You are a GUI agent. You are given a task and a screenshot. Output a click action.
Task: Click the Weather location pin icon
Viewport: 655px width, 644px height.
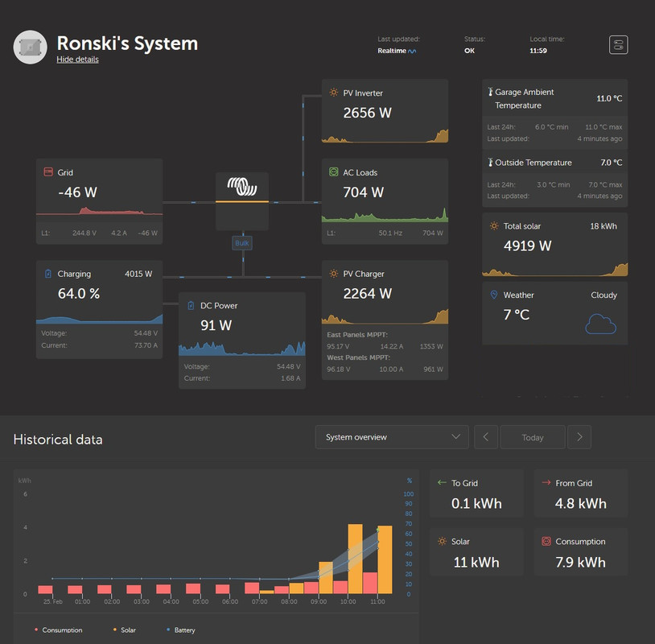tap(494, 295)
